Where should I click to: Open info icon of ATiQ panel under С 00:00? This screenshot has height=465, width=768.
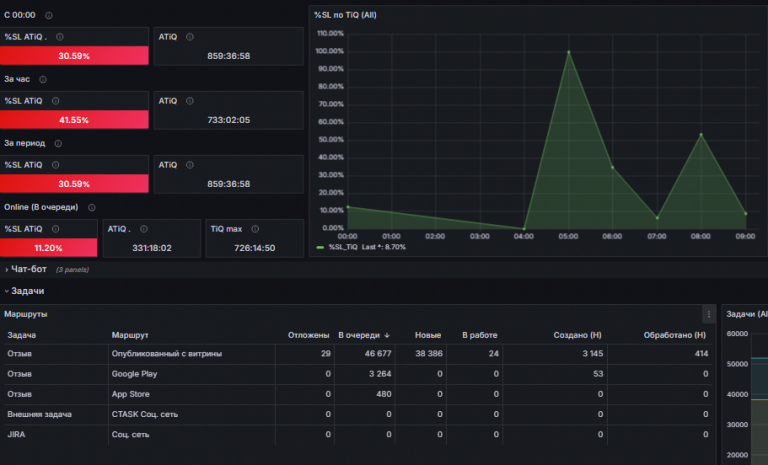[x=190, y=37]
